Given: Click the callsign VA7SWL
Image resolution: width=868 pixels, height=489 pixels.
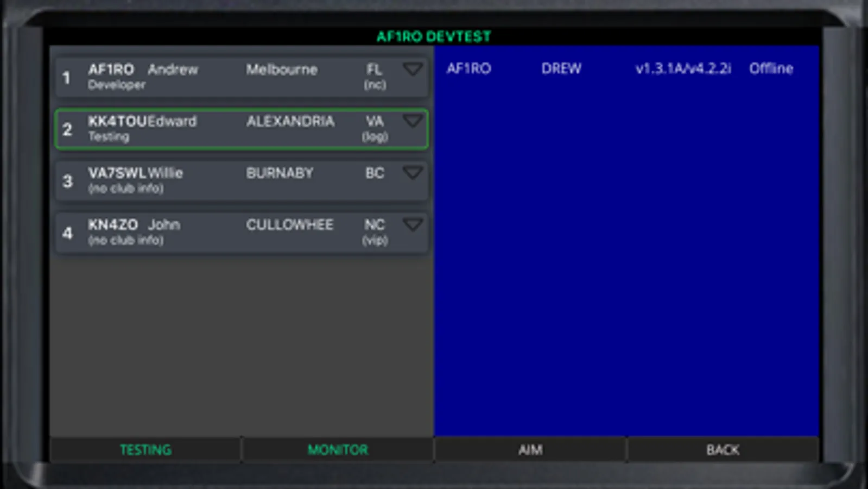Looking at the screenshot, I should [x=117, y=173].
